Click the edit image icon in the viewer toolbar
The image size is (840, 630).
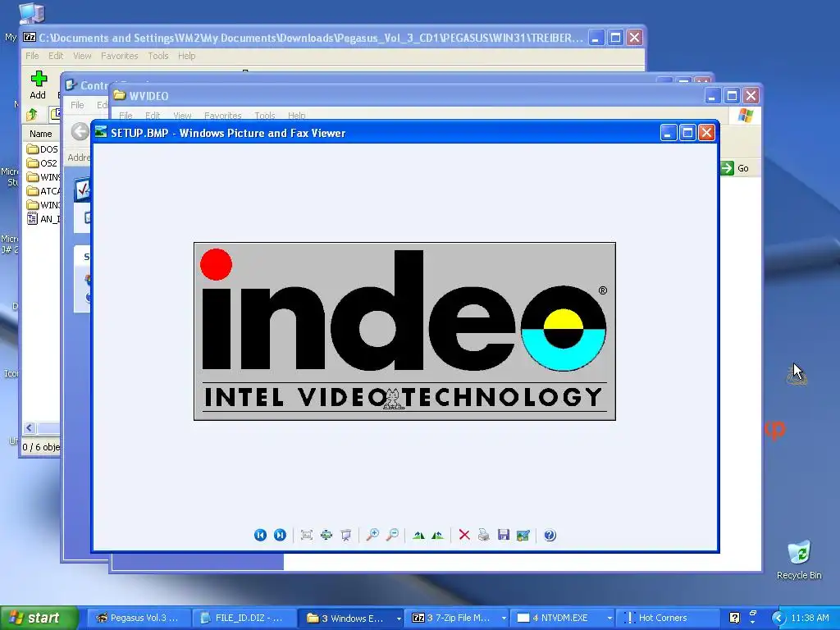(x=523, y=535)
